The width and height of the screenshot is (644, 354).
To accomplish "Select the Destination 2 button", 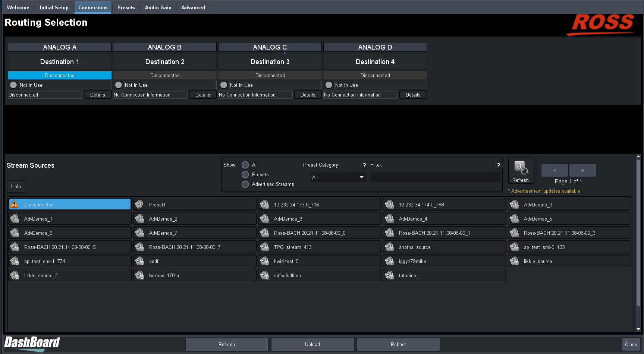I will click(165, 62).
